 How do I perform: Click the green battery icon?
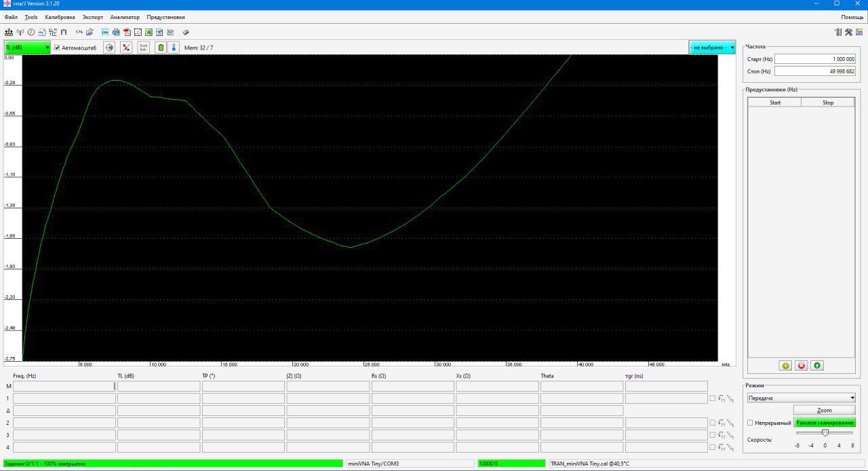coord(161,48)
